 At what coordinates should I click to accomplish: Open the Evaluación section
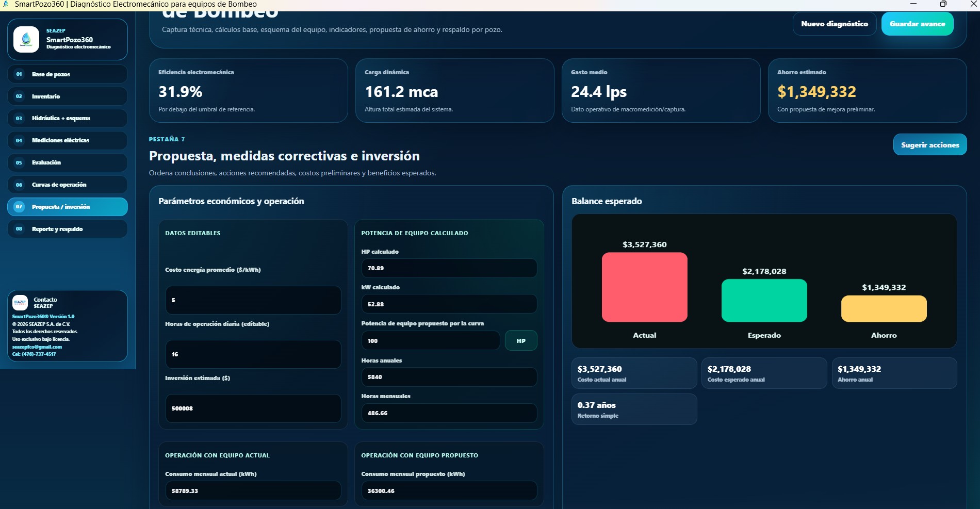click(68, 162)
